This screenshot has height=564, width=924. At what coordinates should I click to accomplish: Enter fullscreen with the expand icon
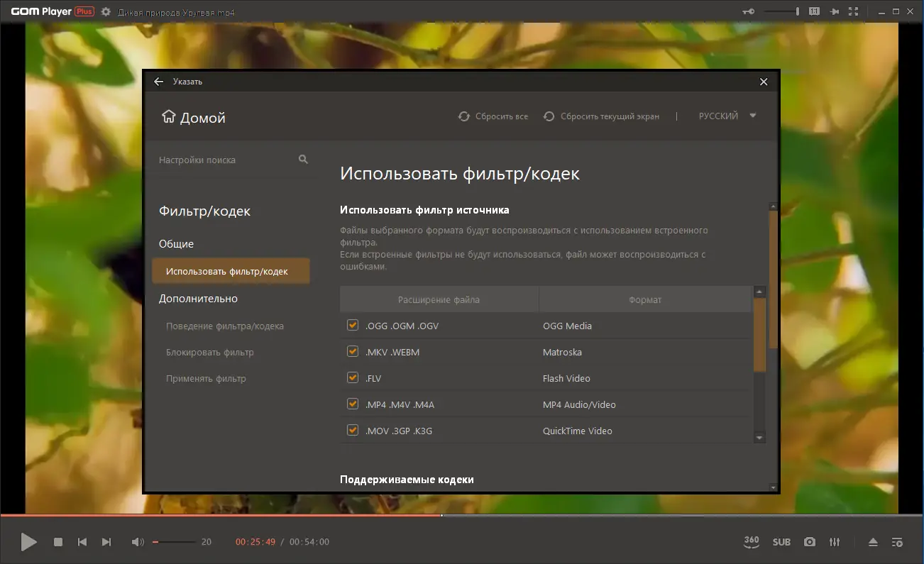coord(853,11)
